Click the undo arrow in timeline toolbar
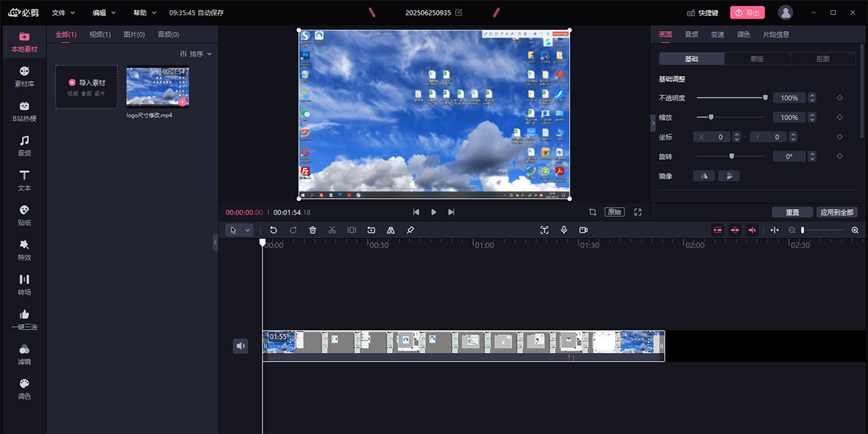Screen dimensions: 868x434 pyautogui.click(x=273, y=230)
